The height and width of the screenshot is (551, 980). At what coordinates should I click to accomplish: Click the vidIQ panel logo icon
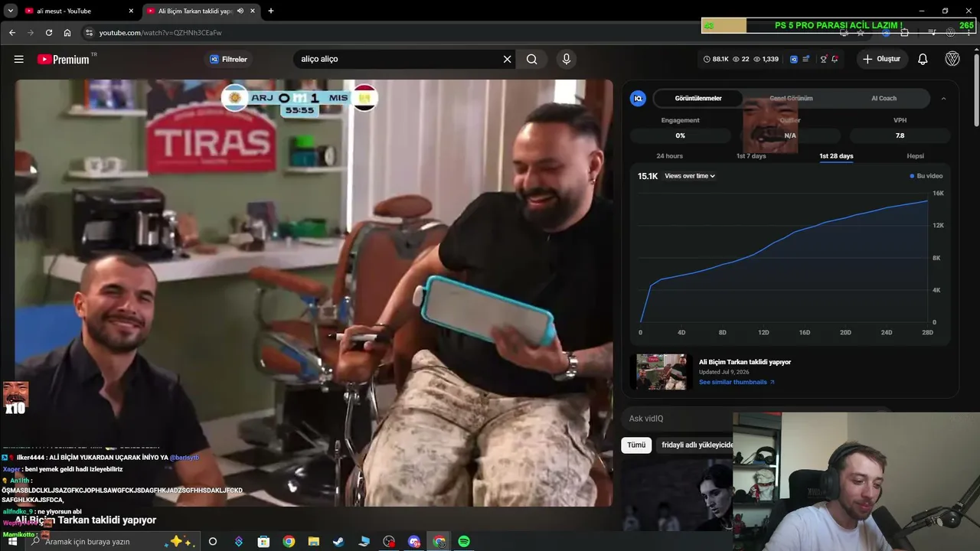pos(638,98)
